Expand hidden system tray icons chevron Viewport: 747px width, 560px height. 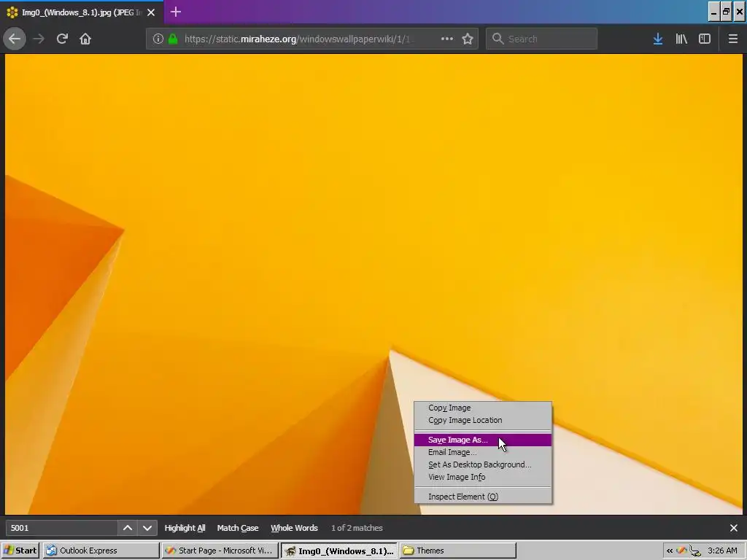pyautogui.click(x=670, y=551)
